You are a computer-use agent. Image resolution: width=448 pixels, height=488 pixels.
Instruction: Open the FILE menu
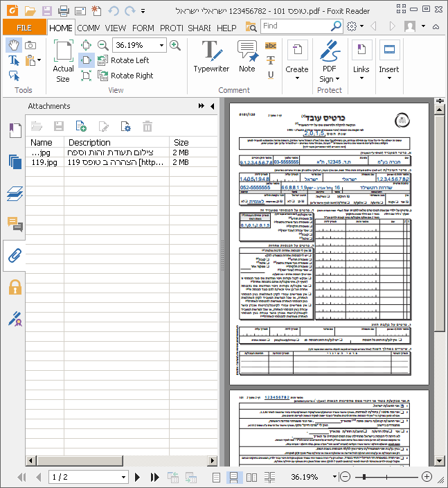24,28
